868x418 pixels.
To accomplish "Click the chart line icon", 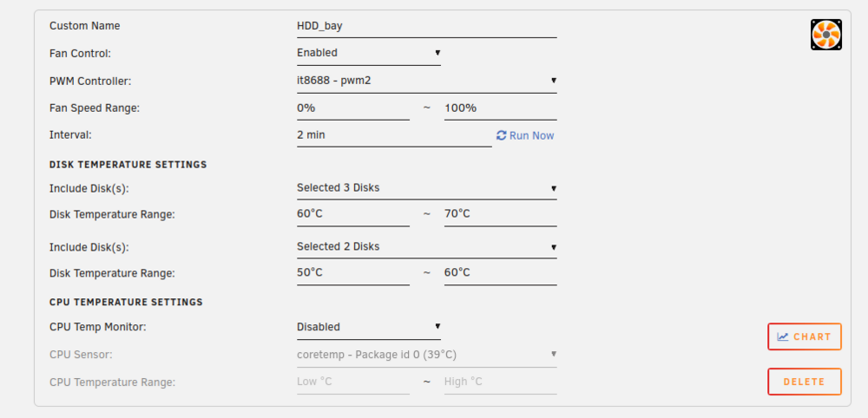I will (x=783, y=336).
